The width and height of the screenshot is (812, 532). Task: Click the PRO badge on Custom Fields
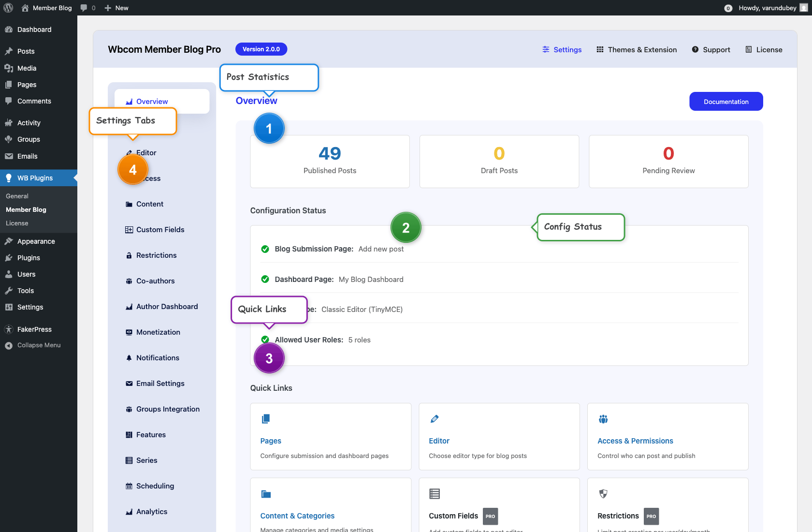pyautogui.click(x=490, y=517)
